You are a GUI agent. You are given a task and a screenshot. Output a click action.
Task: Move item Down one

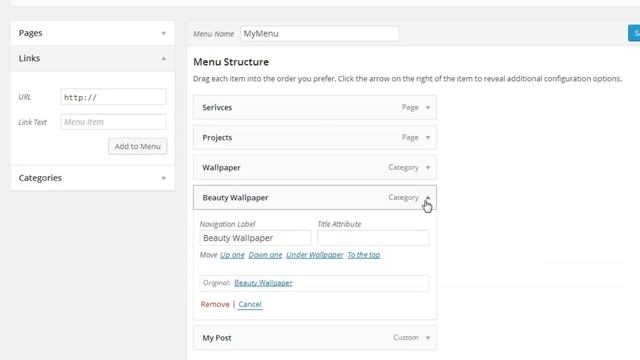pos(265,255)
